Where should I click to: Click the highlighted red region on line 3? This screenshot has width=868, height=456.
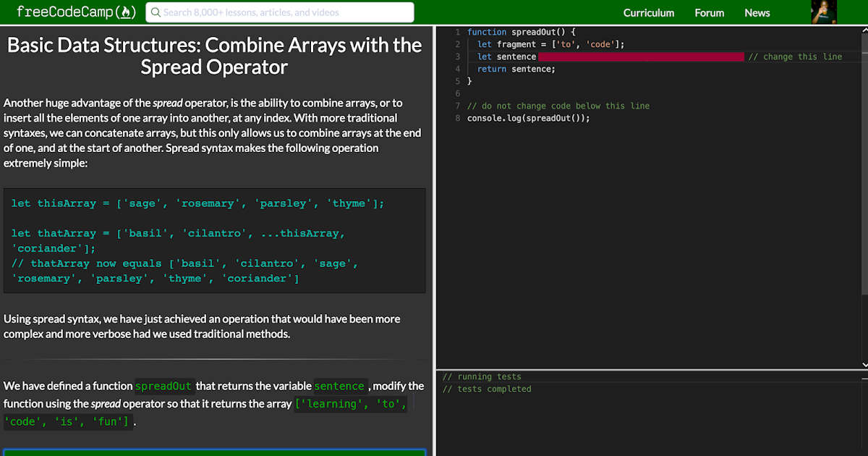(x=641, y=56)
